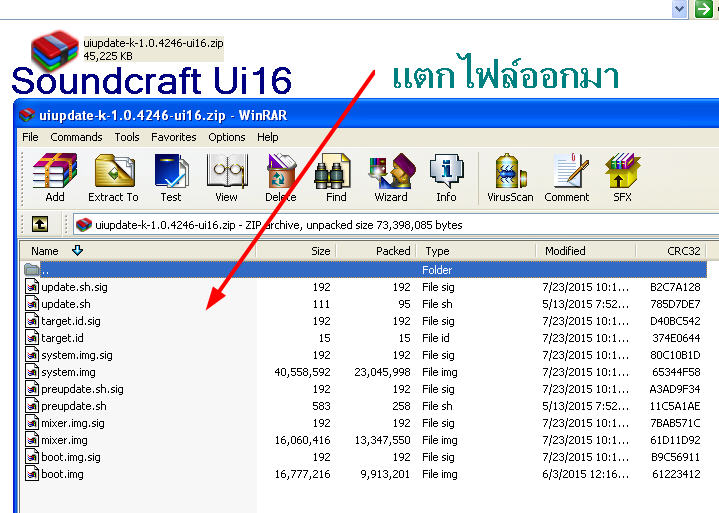This screenshot has height=513, width=719.
Task: Open the File menu
Action: pos(30,137)
